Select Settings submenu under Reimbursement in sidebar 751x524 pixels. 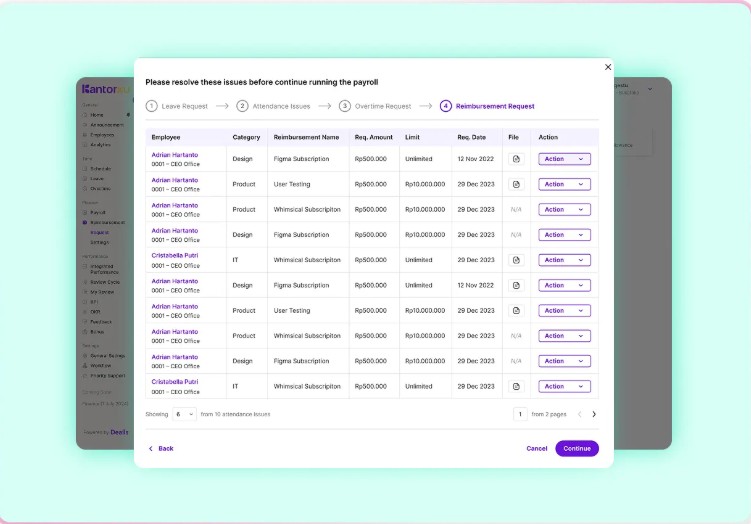[x=100, y=242]
